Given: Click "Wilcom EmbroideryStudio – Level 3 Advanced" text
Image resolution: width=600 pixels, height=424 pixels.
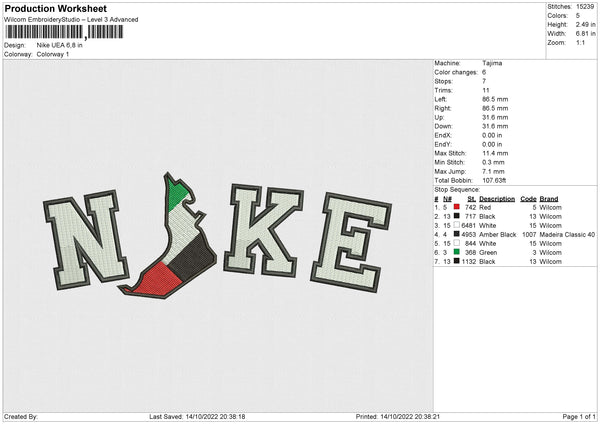Looking at the screenshot, I should 71,20.
